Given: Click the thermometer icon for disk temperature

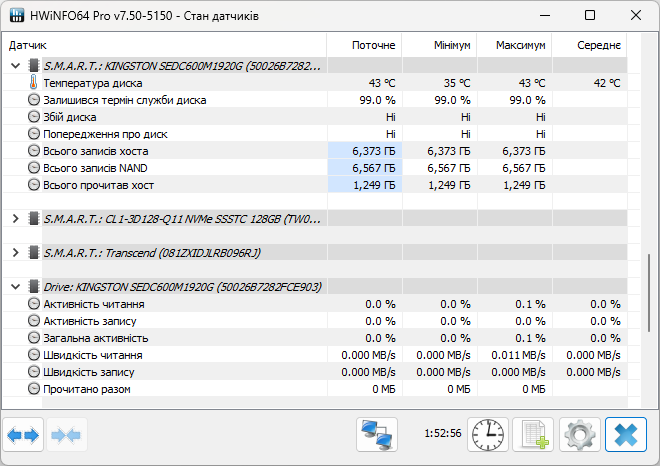Looking at the screenshot, I should (x=33, y=83).
